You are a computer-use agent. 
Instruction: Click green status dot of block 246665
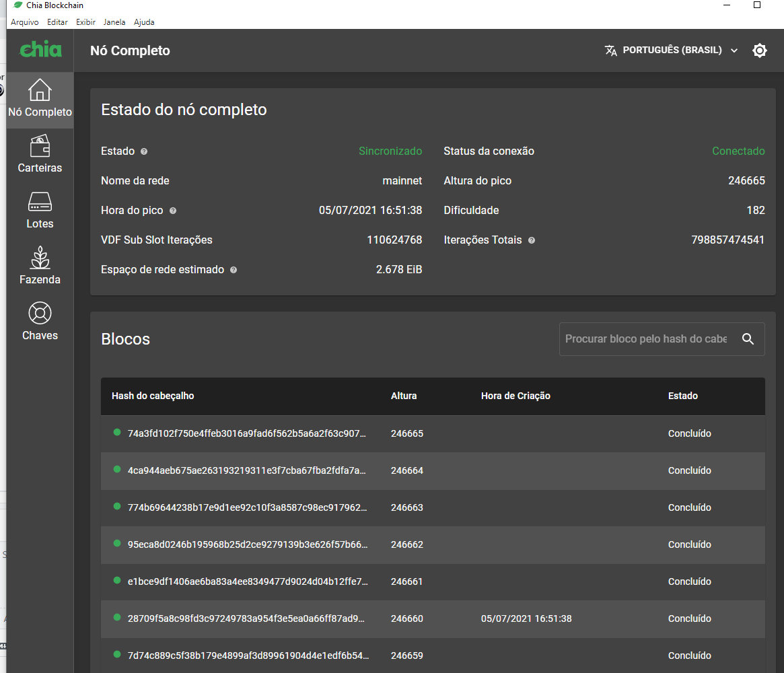click(117, 433)
